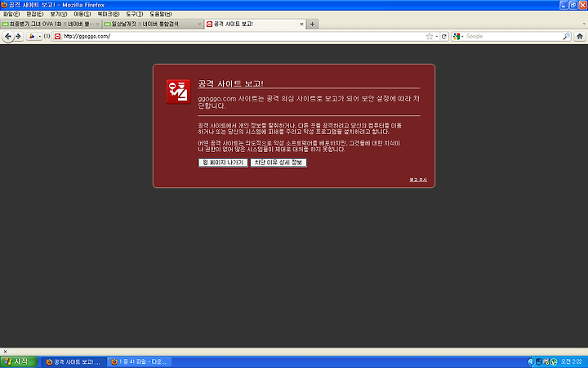This screenshot has width=588, height=368.
Task: Click the ignore warning link at dialog bottom right
Action: coord(418,179)
